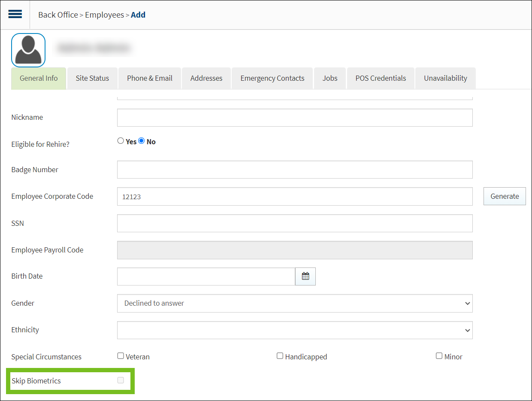Viewport: 532px width, 401px height.
Task: Go to the Emergency Contacts tab
Action: pos(272,78)
